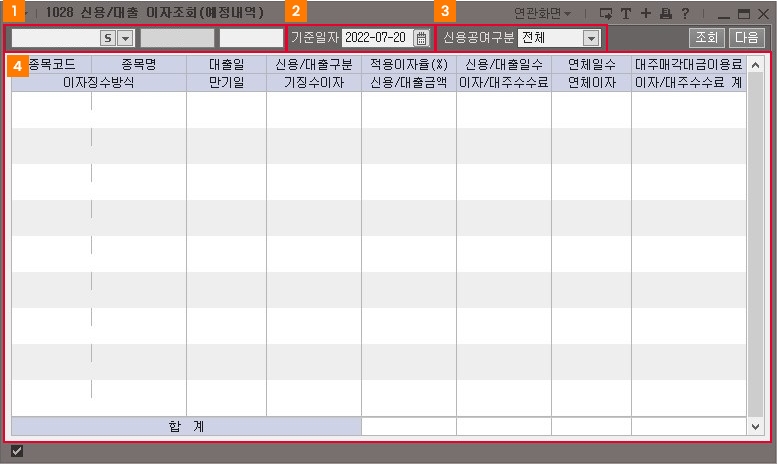777x464 pixels.
Task: Click the password input field
Action: coord(251,38)
